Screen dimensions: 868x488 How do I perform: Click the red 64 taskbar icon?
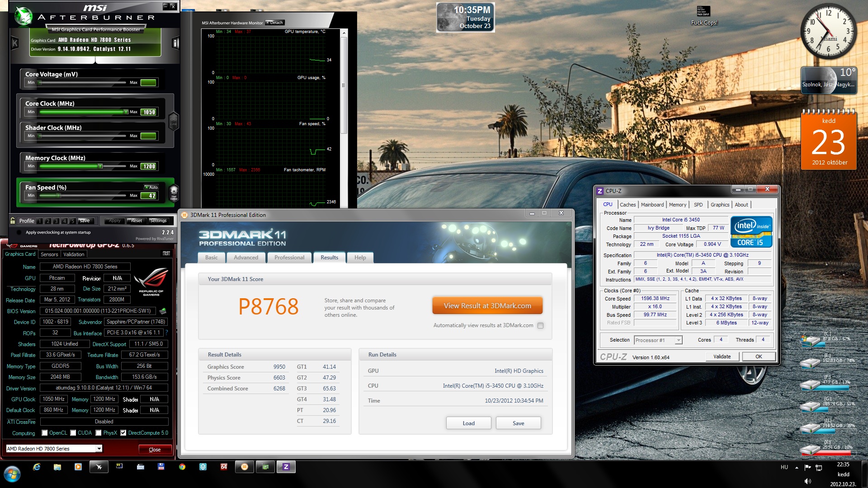pos(224,467)
